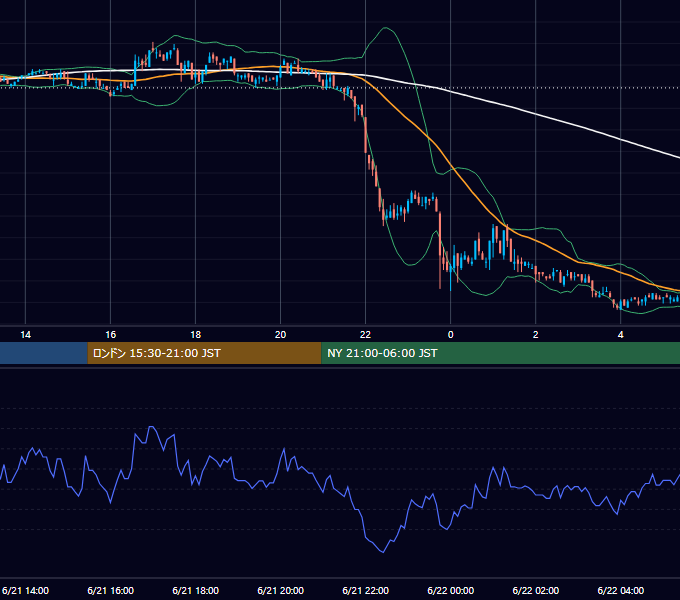
Task: Click the 6/22 02:00 date label
Action: click(536, 590)
